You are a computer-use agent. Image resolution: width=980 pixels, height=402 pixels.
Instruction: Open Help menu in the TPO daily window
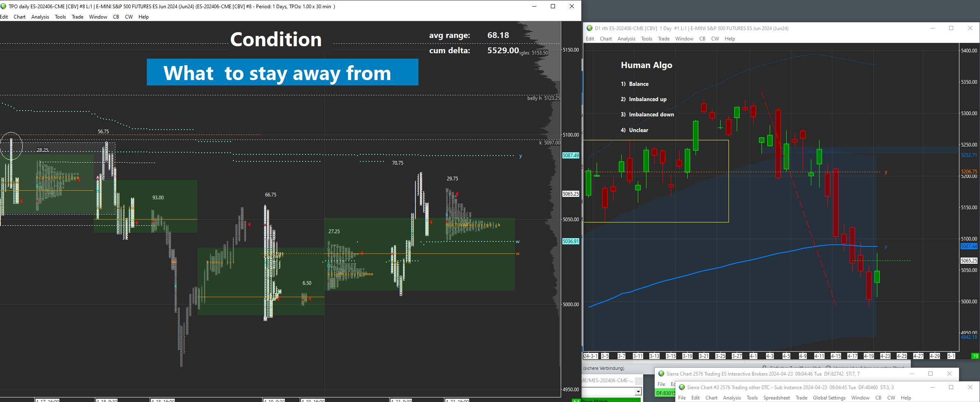[x=143, y=17]
